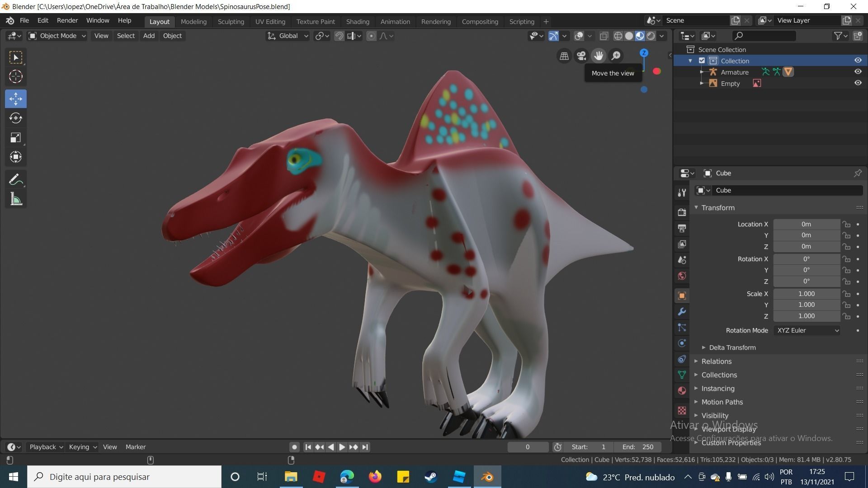
Task: Switch to rendered shading mode
Action: [651, 36]
